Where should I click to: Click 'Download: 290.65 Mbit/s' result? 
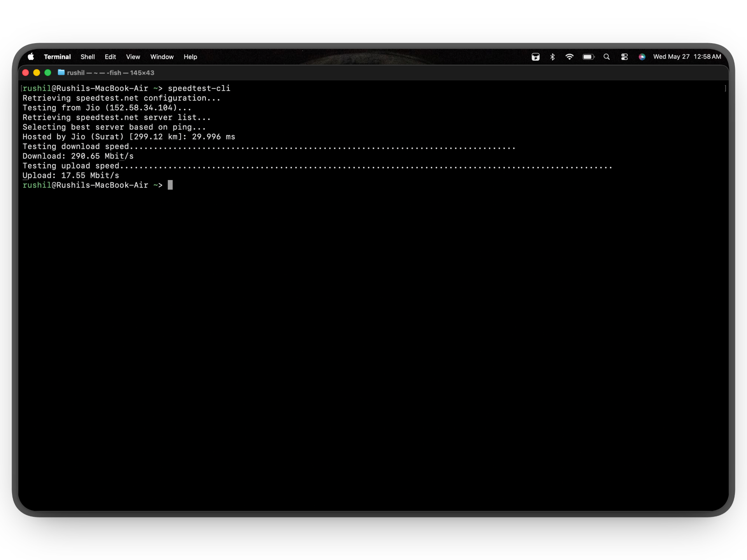pyautogui.click(x=78, y=156)
